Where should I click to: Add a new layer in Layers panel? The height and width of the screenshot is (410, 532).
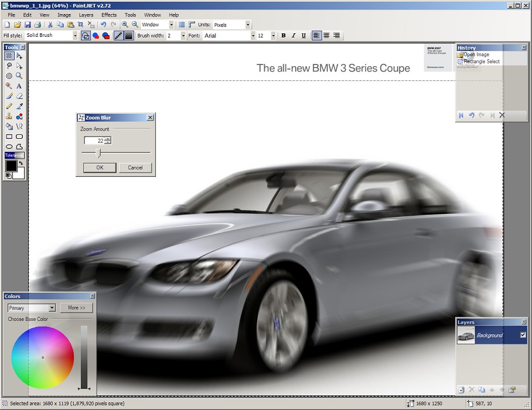point(462,390)
